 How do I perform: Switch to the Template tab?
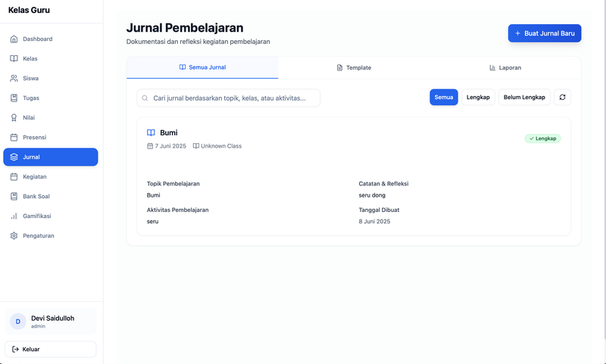point(354,67)
